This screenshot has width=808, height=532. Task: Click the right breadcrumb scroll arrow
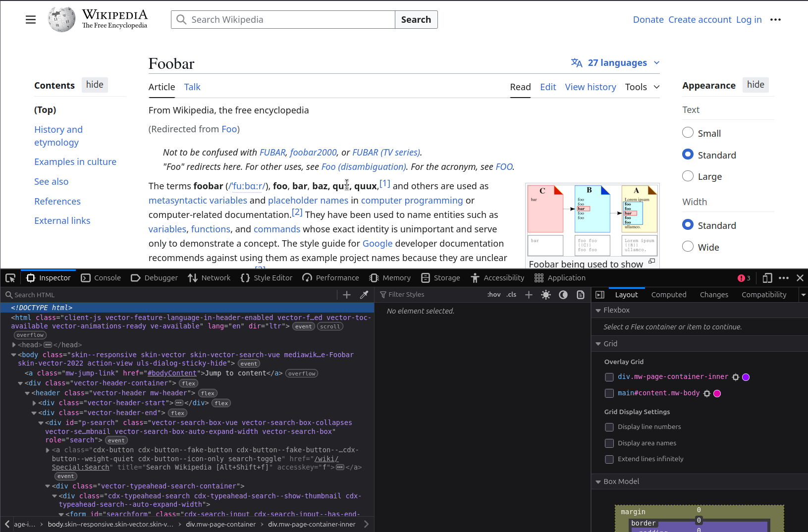click(366, 524)
